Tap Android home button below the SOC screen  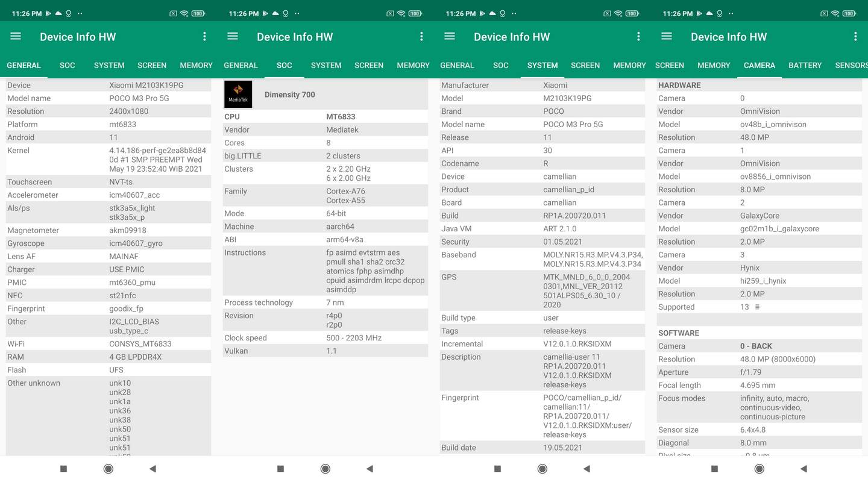pos(325,469)
